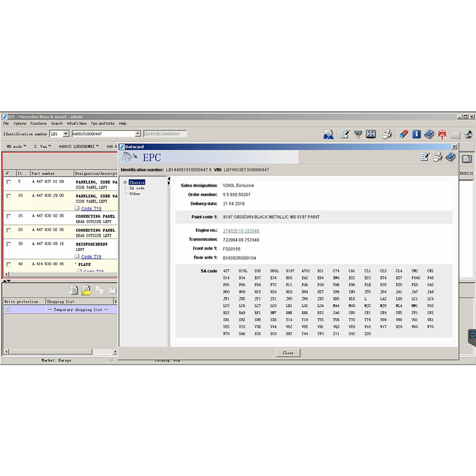Open the Tips and tricks menu
The height and width of the screenshot is (476, 476).
(x=103, y=123)
